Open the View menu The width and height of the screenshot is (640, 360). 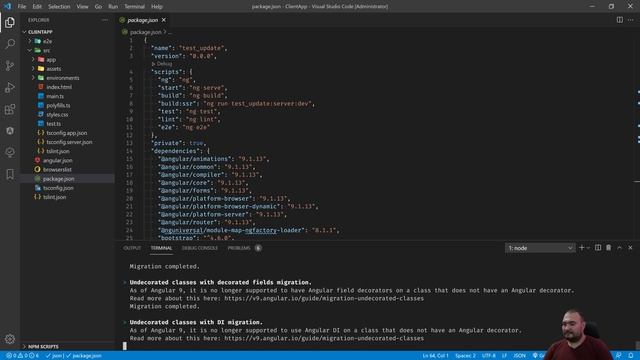tap(82, 7)
